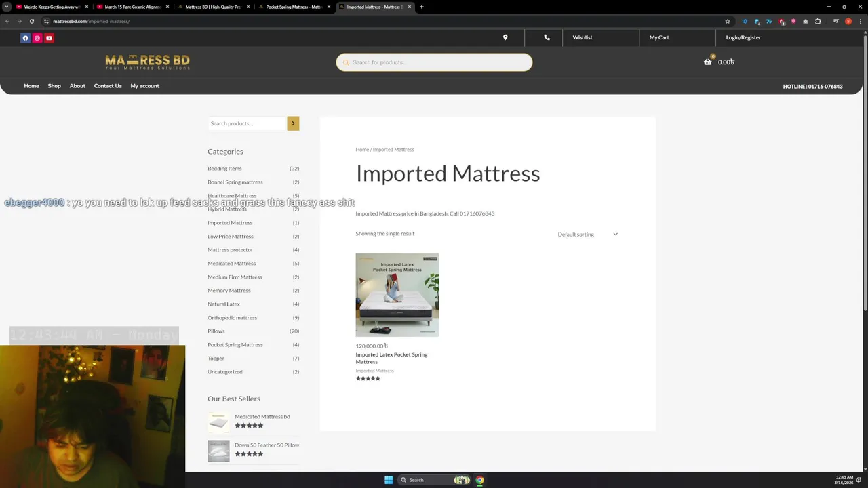Image resolution: width=868 pixels, height=488 pixels.
Task: Reload the page
Action: 31,21
